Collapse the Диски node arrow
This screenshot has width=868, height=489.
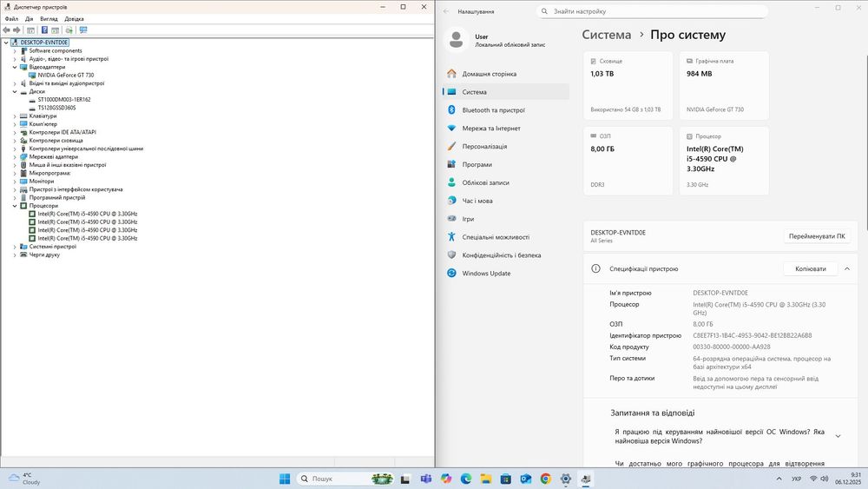[15, 91]
